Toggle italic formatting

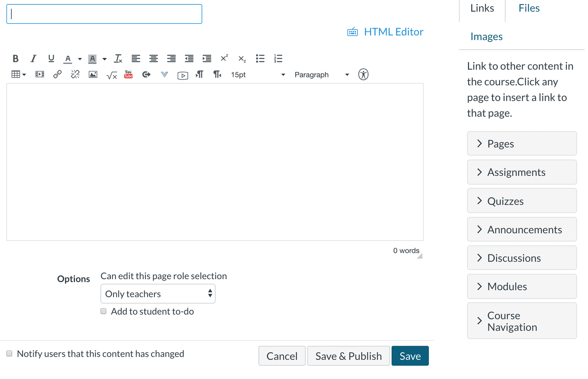tap(33, 59)
